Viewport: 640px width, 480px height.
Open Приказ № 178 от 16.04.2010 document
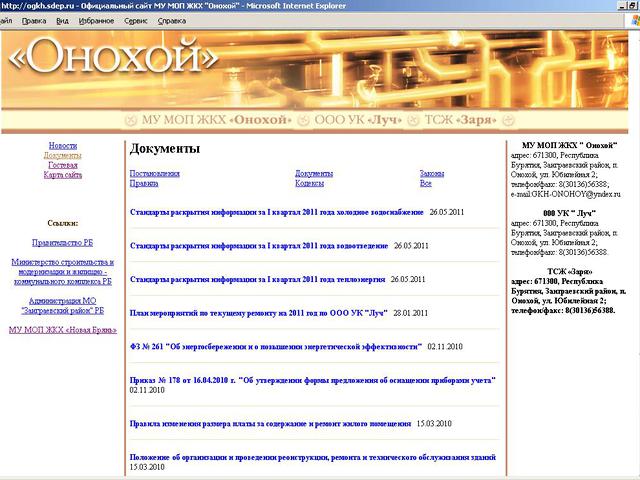[313, 380]
